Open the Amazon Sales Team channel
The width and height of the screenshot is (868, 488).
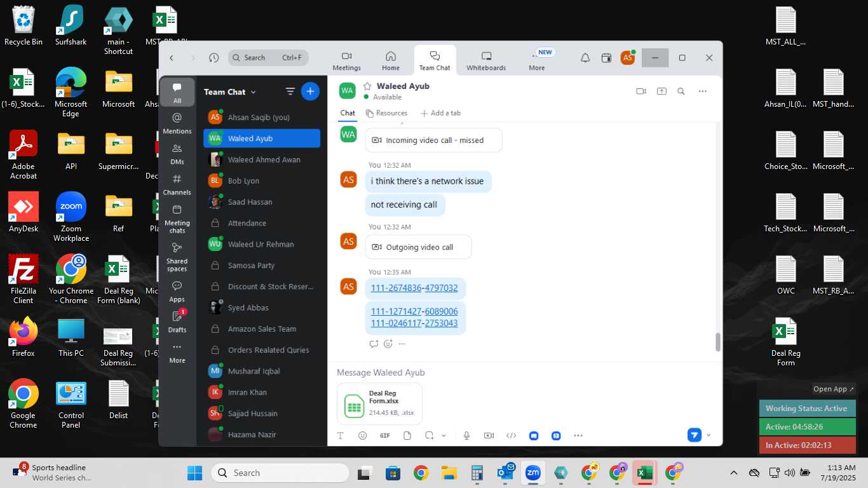(x=262, y=329)
